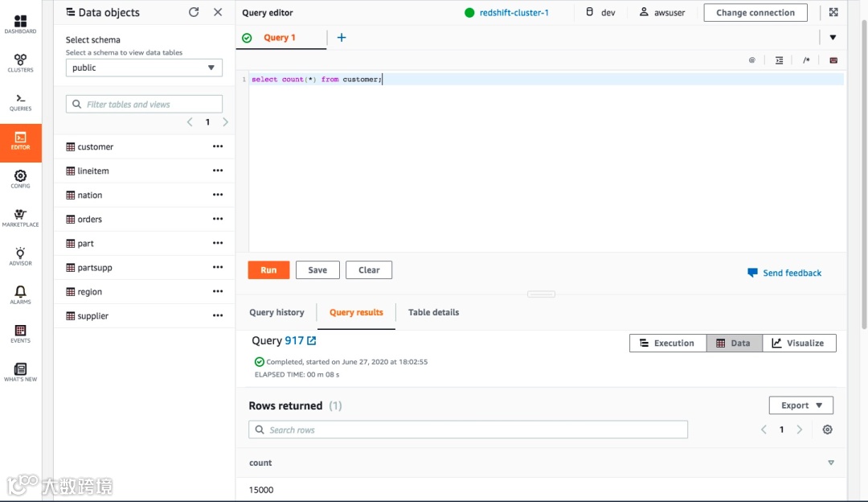Open the Config sidebar item
This screenshot has width=868, height=502.
coord(20,179)
